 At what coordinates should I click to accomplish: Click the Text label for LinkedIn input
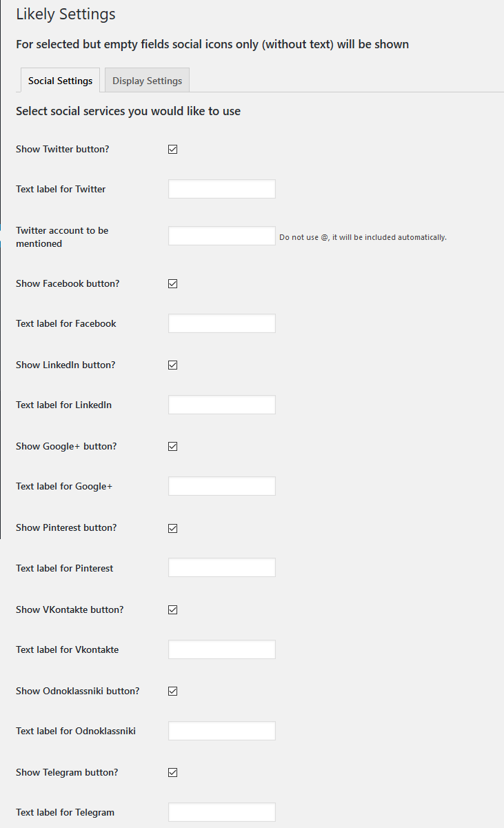[x=222, y=405]
